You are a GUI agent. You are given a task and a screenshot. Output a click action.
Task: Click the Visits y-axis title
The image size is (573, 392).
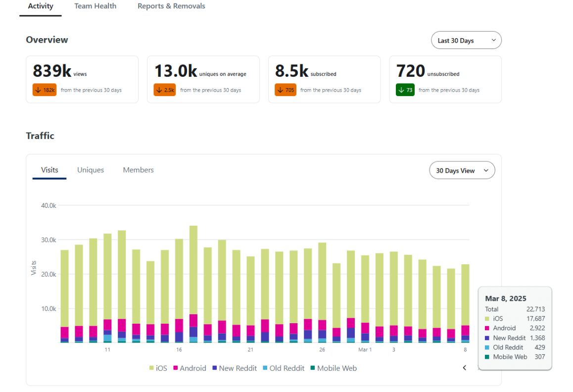tap(34, 268)
